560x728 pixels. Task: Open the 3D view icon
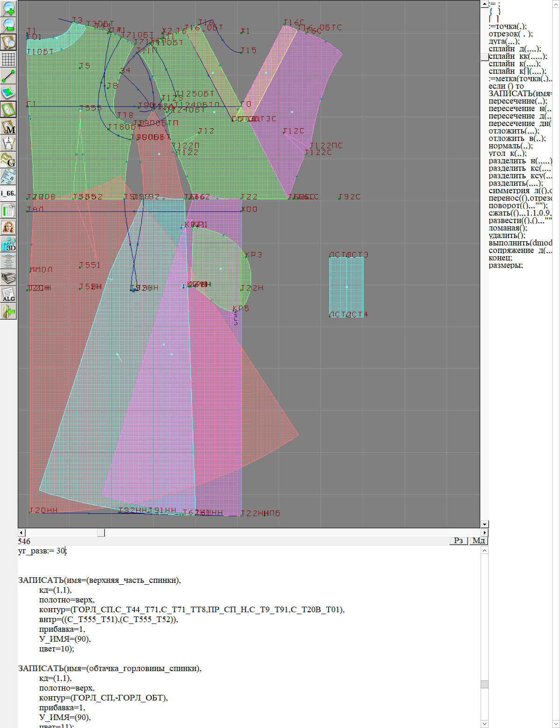click(x=9, y=244)
